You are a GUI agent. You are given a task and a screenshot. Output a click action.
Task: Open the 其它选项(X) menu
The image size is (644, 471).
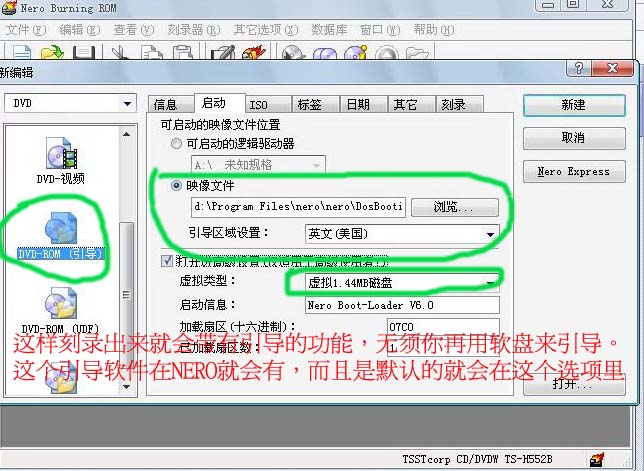click(266, 30)
